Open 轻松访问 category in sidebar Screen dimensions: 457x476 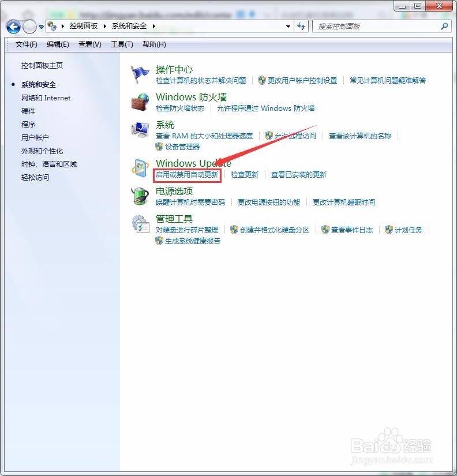(35, 178)
